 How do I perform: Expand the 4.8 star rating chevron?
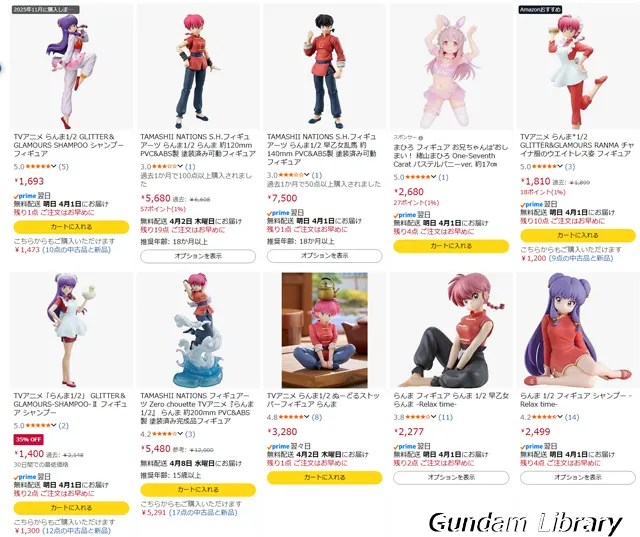(307, 417)
